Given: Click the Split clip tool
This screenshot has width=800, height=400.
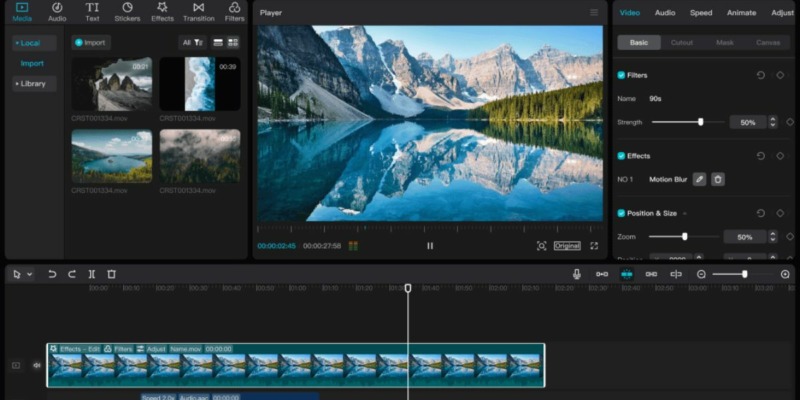Looking at the screenshot, I should [91, 274].
